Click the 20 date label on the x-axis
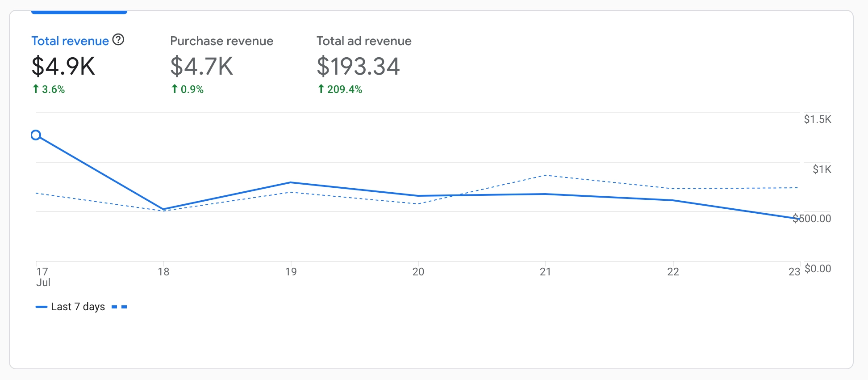This screenshot has width=868, height=380. tap(418, 272)
